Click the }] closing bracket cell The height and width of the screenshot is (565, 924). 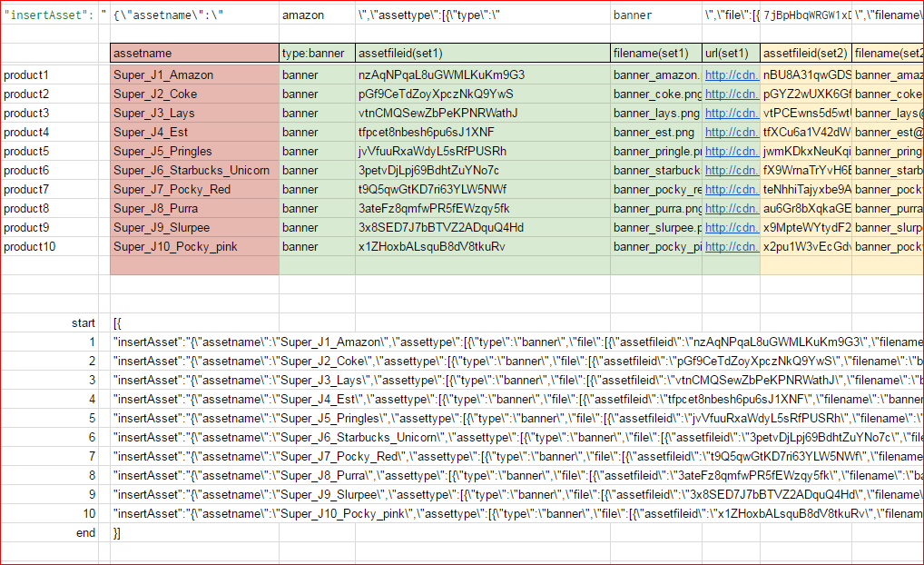click(x=194, y=532)
